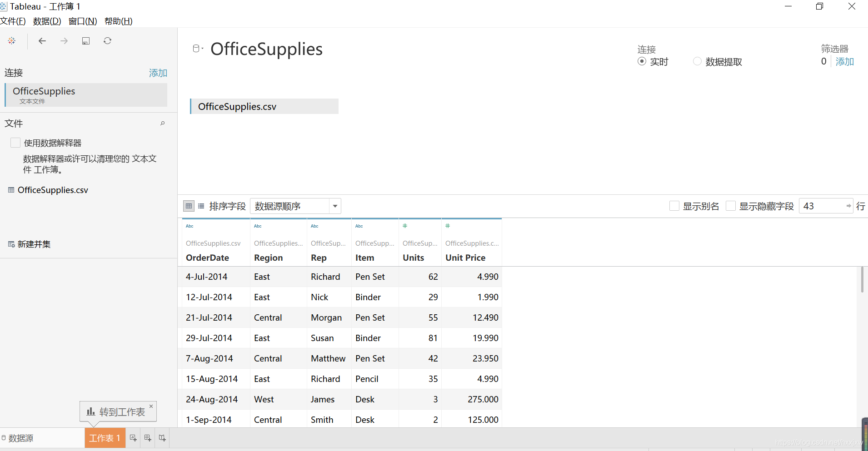Image resolution: width=868 pixels, height=451 pixels.
Task: Click the Units column header
Action: point(413,258)
